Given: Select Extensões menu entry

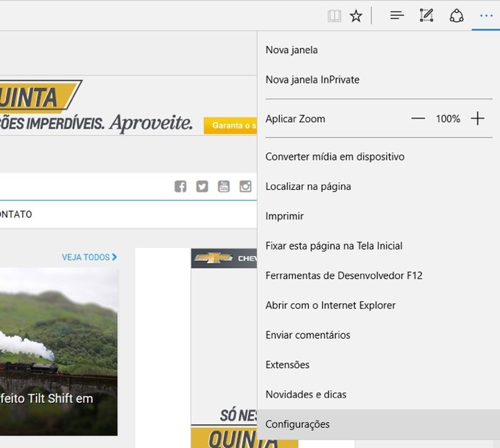Looking at the screenshot, I should point(287,365).
